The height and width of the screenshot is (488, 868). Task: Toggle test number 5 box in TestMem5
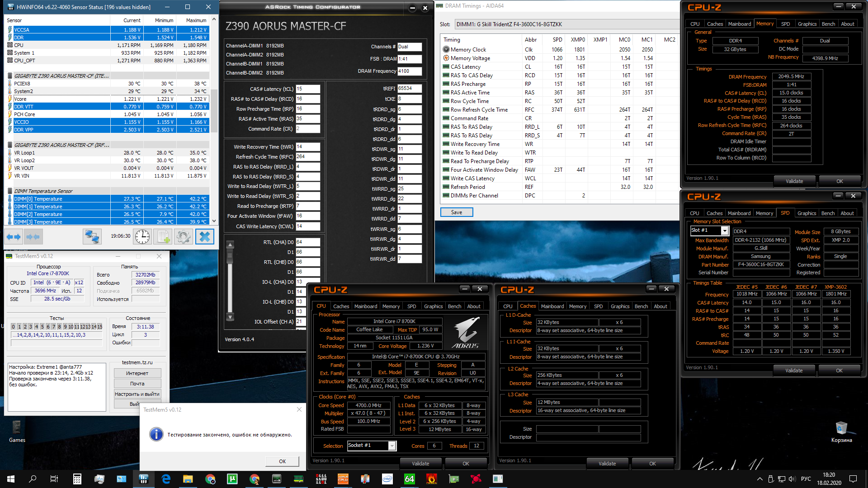pyautogui.click(x=42, y=327)
